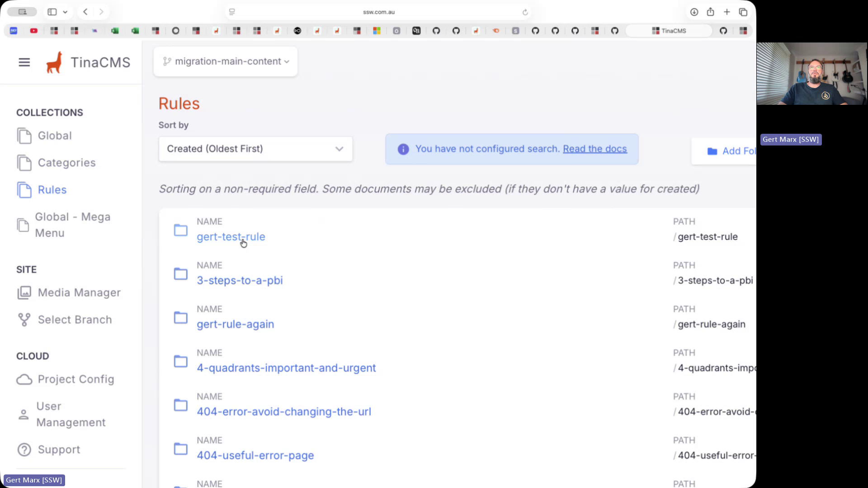Viewport: 868px width, 488px height.
Task: Switch to the YouTube browser tab
Action: (33, 31)
